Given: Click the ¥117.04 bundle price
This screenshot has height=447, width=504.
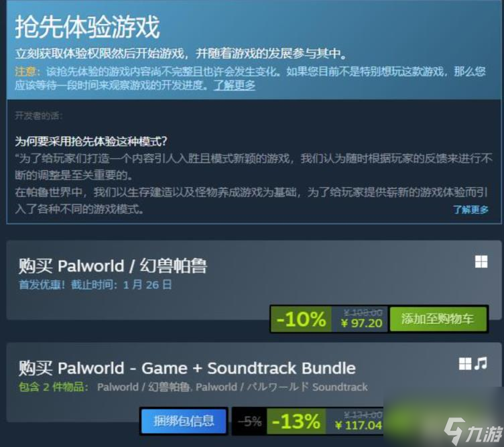Looking at the screenshot, I should 359,425.
